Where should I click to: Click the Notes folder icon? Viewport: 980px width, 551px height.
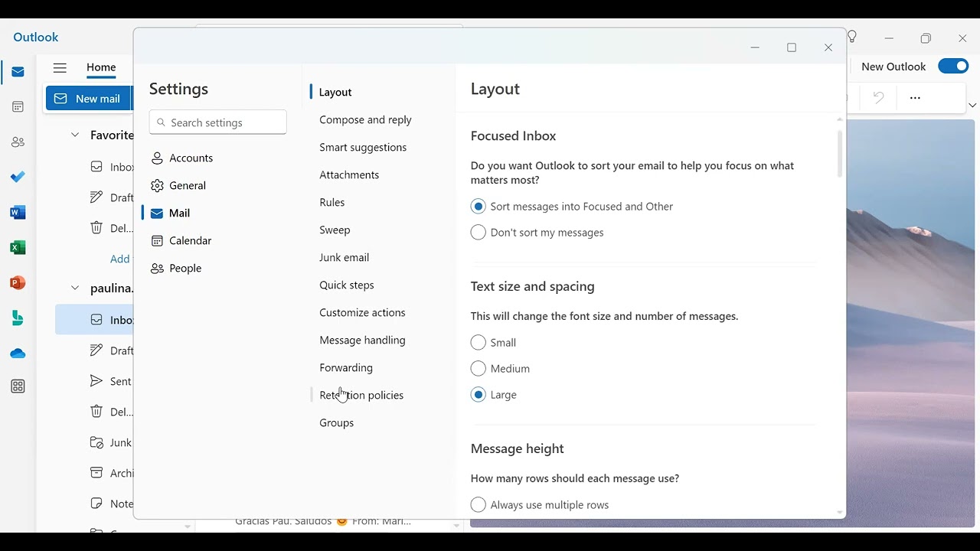(96, 504)
